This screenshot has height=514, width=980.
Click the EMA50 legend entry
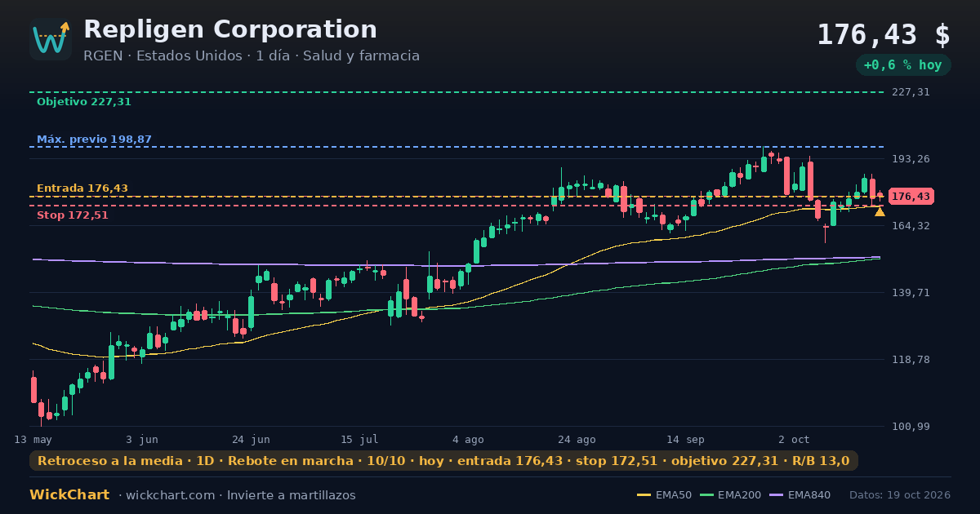[x=664, y=495]
